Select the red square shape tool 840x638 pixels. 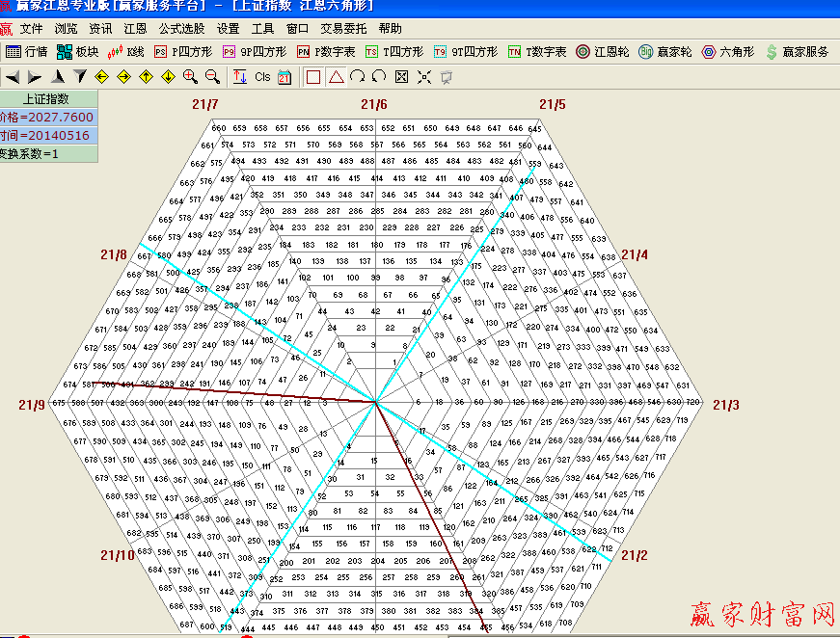tap(313, 76)
